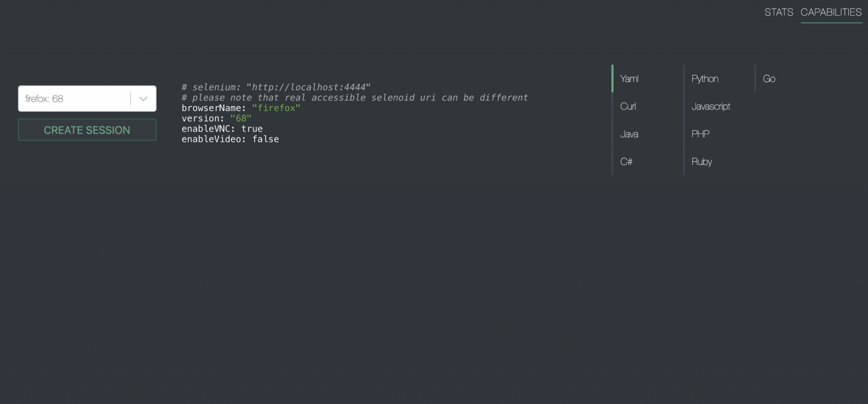This screenshot has width=868, height=404.
Task: Switch to the Ruby code example
Action: [701, 161]
